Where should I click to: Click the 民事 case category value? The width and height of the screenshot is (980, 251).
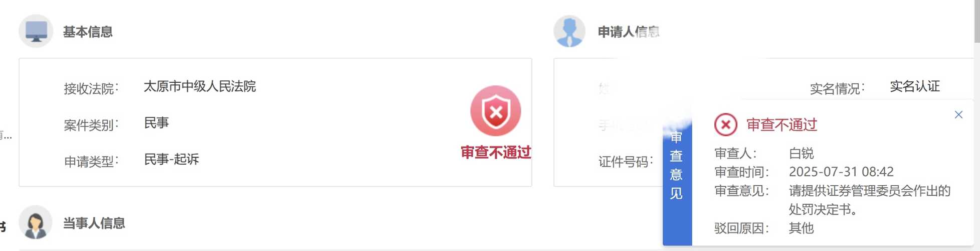pos(156,123)
